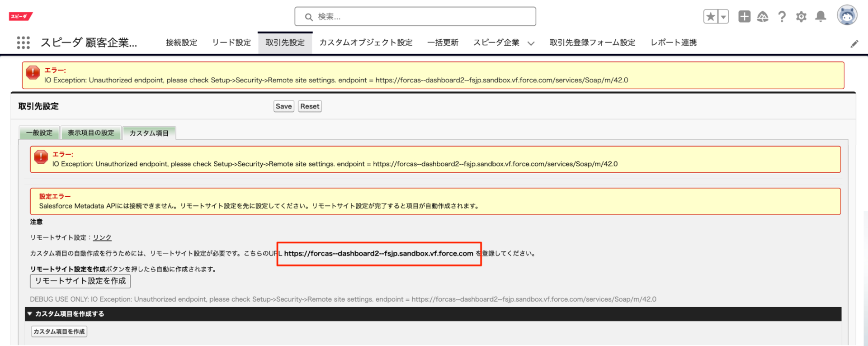Open the Trailhead guidance cloud icon
The width and height of the screenshot is (868, 346).
(x=763, y=17)
